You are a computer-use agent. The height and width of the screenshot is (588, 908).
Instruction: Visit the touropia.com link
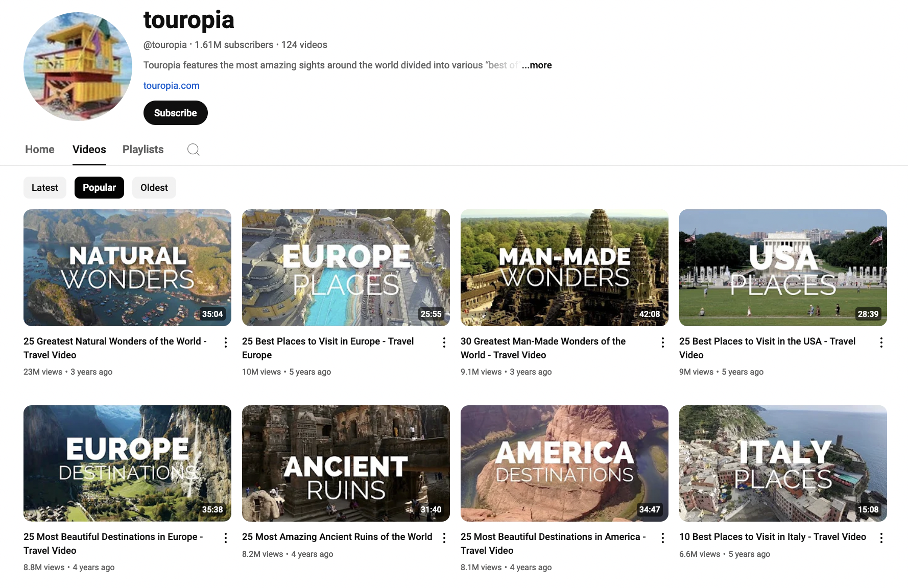click(x=172, y=86)
